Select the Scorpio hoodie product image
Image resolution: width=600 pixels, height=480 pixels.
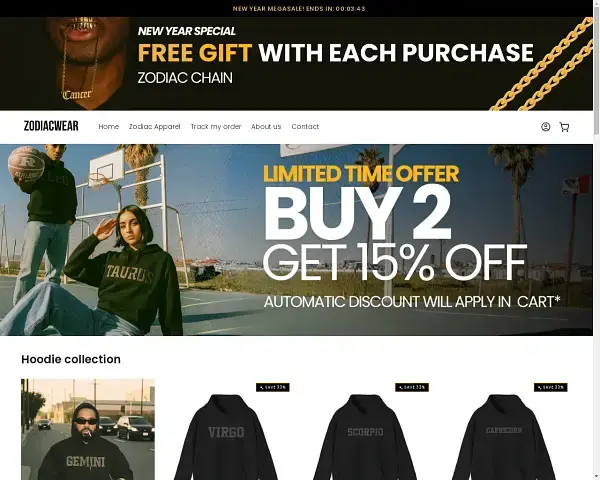[x=365, y=431]
